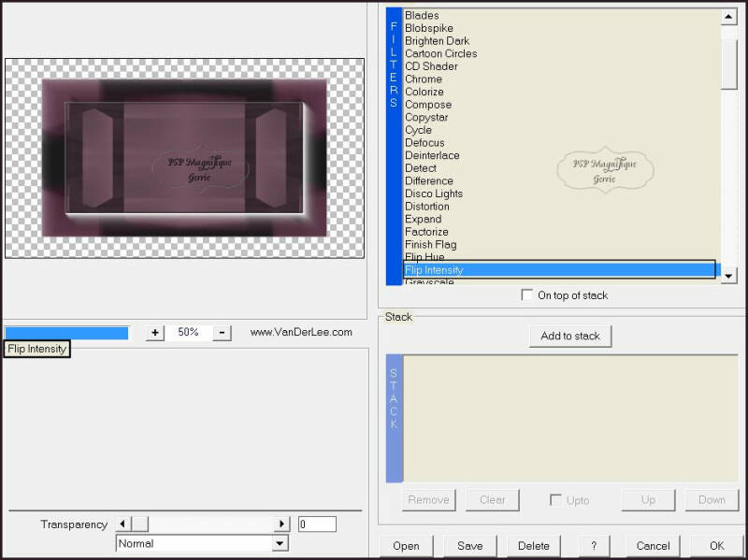Viewport: 748px width, 560px height.
Task: Click the Transparency slider right arrow
Action: [x=282, y=524]
